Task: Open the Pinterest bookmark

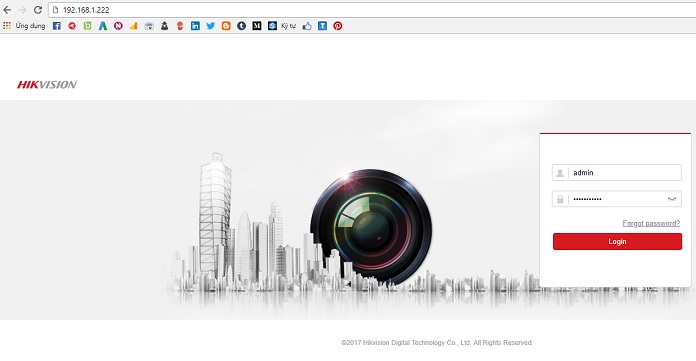Action: [x=338, y=26]
